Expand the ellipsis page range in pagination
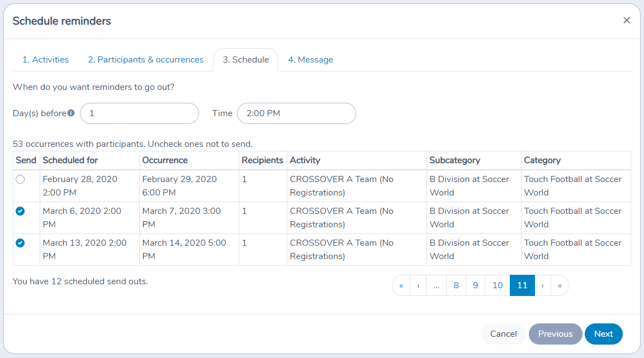Viewport: 644px width, 358px height. [436, 285]
